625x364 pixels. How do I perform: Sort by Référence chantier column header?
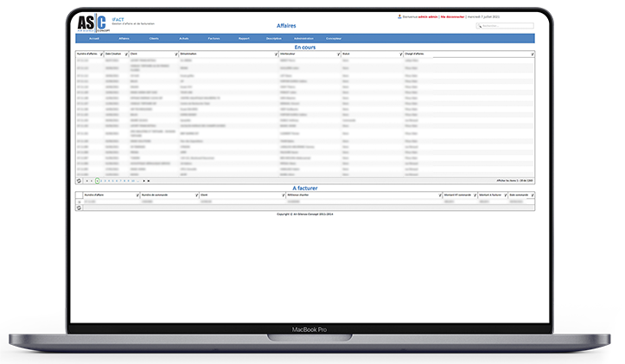tap(298, 195)
